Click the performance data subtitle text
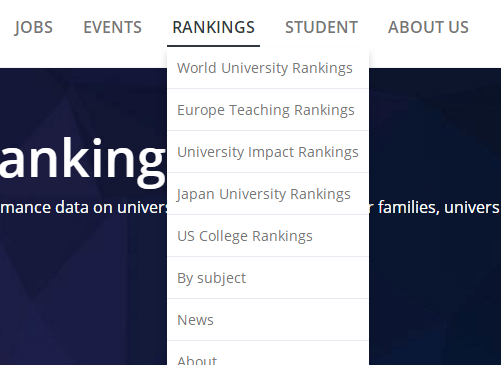Viewport: 501px width, 365px height. click(x=84, y=208)
